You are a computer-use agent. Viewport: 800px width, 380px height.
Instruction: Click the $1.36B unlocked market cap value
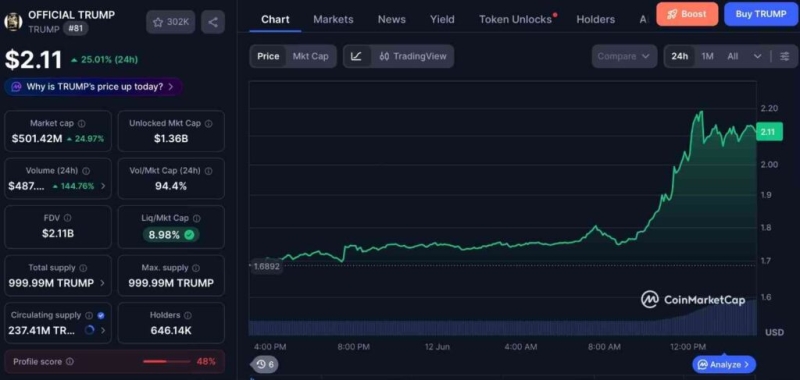tap(171, 138)
